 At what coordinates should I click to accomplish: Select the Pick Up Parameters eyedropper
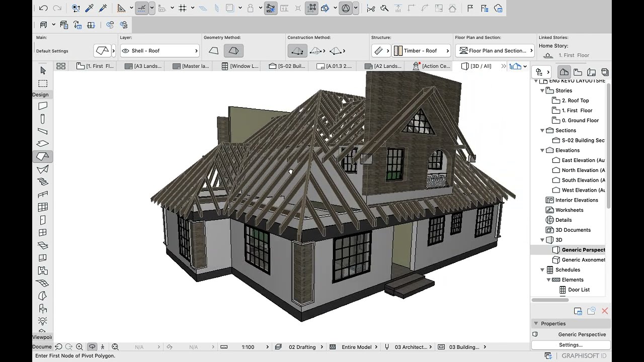pyautogui.click(x=89, y=8)
